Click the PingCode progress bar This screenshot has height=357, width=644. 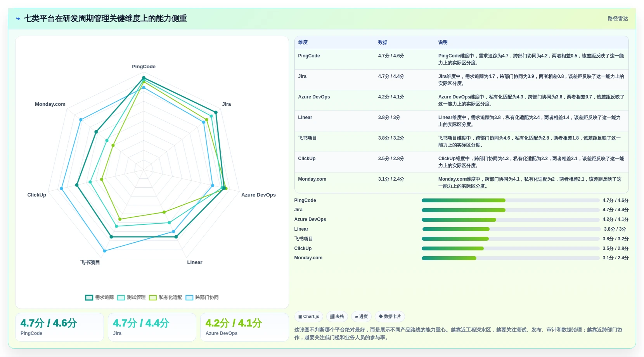click(x=511, y=200)
